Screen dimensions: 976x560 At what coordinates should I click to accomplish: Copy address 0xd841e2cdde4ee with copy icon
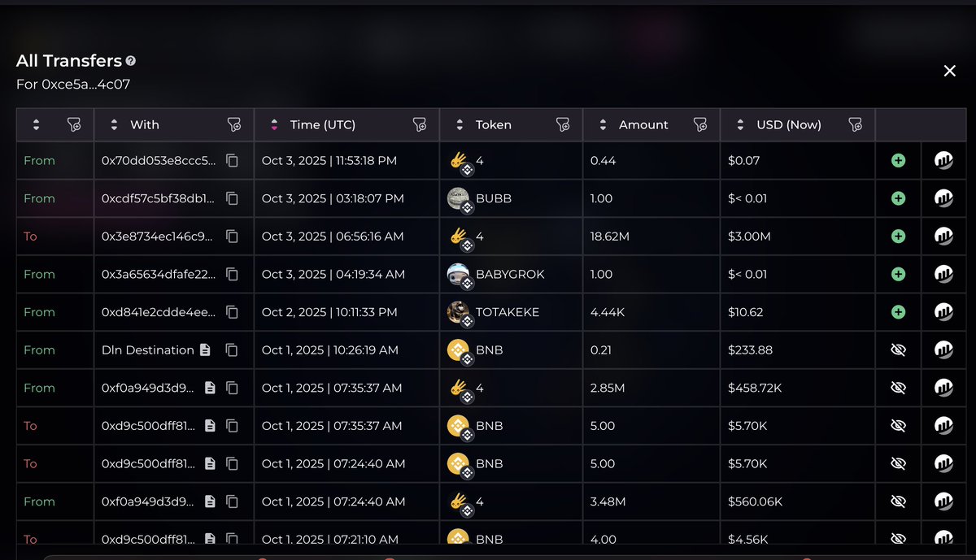(233, 312)
